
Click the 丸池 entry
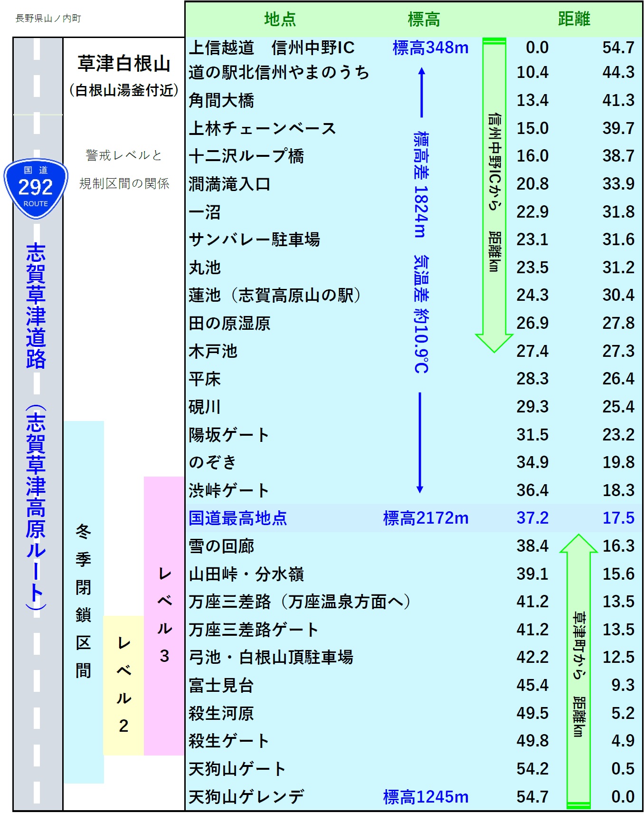[x=205, y=268]
